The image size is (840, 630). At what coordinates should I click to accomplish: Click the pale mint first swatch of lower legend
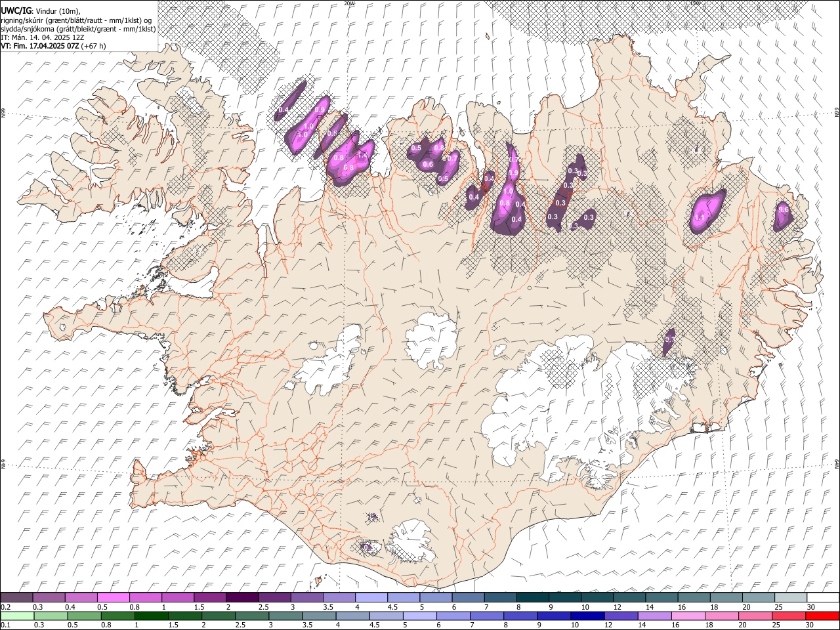pos(17,616)
